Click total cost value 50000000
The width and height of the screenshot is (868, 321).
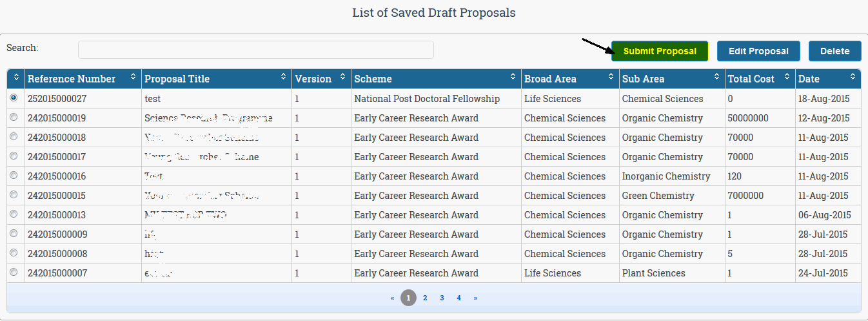point(747,118)
